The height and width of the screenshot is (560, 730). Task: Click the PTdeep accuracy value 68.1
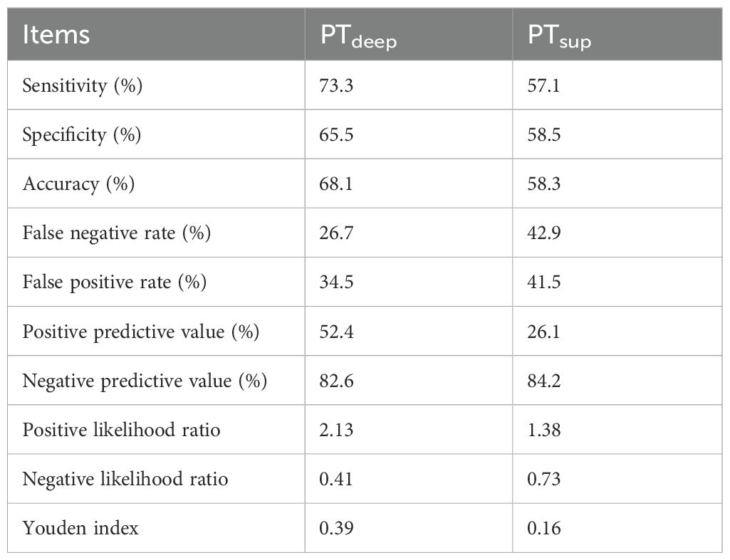tap(335, 184)
